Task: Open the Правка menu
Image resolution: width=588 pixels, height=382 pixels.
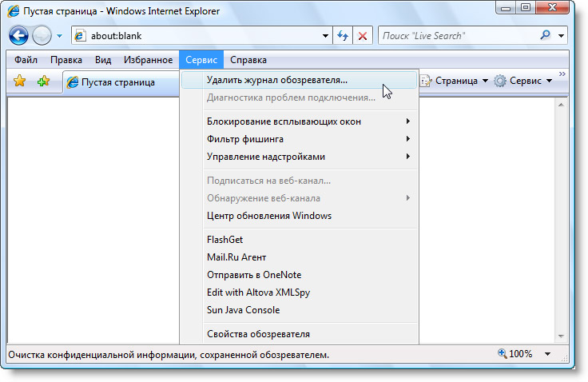Action: (x=66, y=60)
